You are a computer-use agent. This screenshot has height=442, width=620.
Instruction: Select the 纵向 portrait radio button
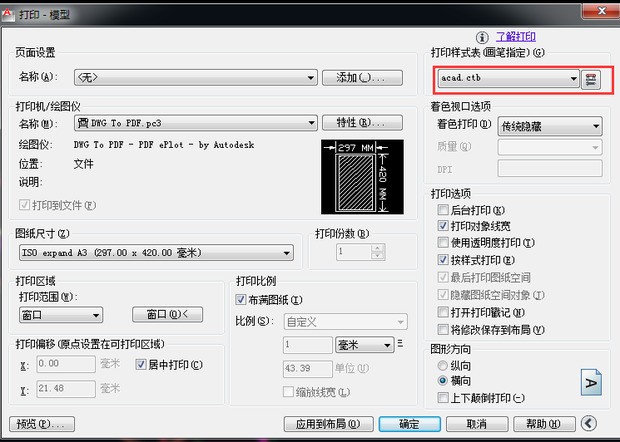[x=443, y=365]
